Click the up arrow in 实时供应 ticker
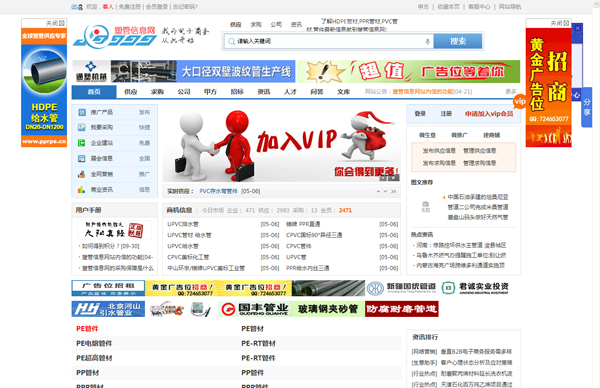Screen dimensions: 600x388 [378, 191]
